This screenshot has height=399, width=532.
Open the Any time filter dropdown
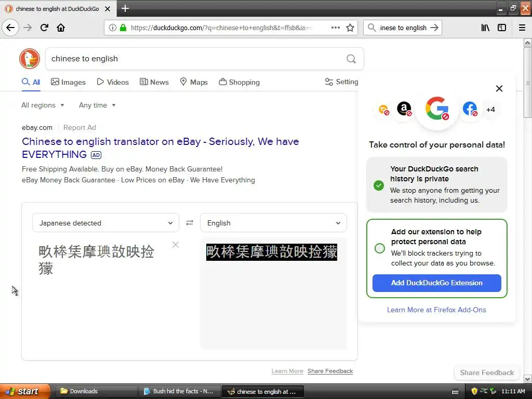click(x=97, y=105)
